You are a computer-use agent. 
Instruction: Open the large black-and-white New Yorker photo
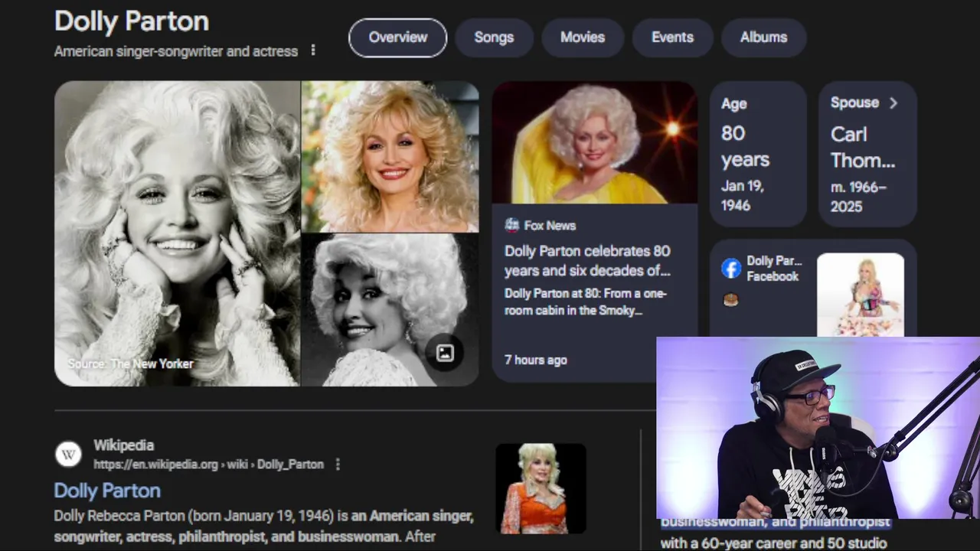[177, 233]
